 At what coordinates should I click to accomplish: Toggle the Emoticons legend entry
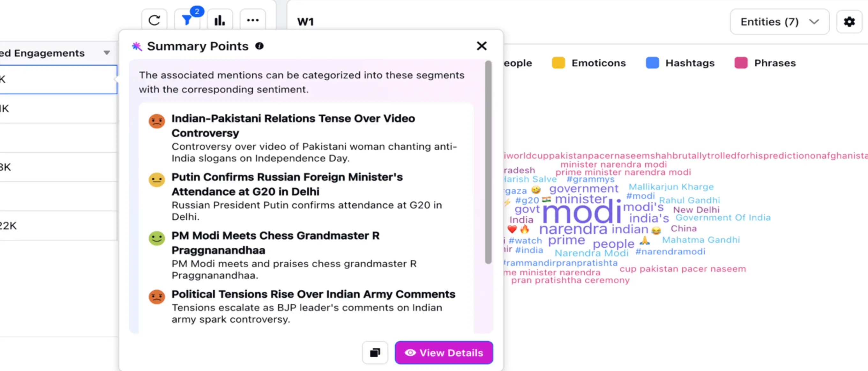click(x=598, y=63)
